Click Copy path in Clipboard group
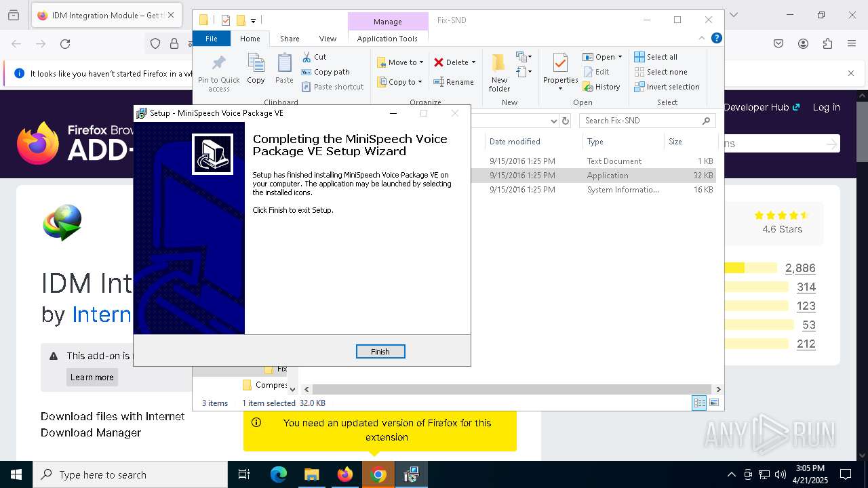This screenshot has height=488, width=868. (325, 72)
